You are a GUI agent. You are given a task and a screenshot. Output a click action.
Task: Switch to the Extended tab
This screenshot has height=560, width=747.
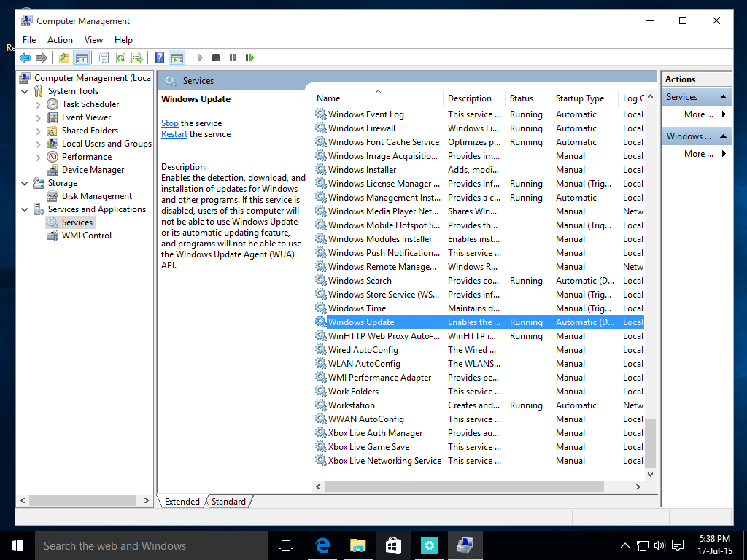[x=182, y=502]
